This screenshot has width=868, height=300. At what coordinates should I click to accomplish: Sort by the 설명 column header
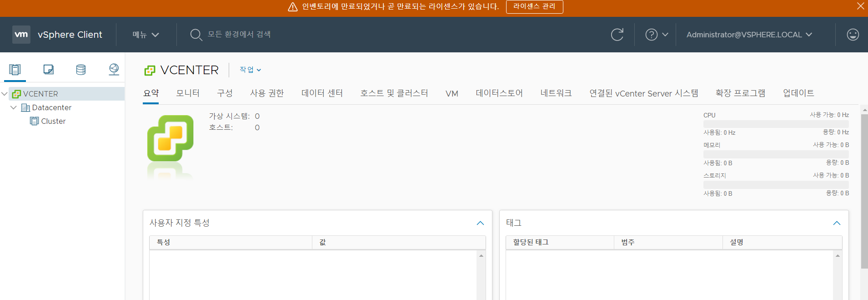coord(782,242)
